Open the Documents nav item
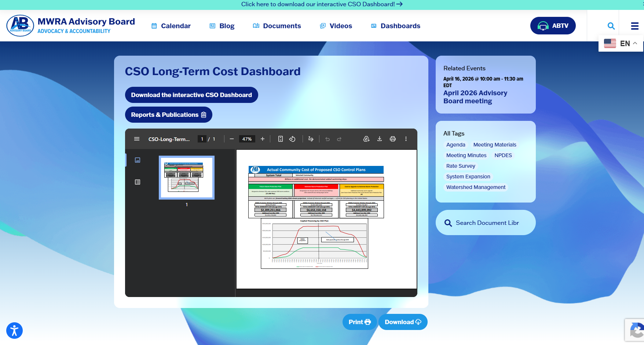This screenshot has width=644, height=345. coord(277,26)
